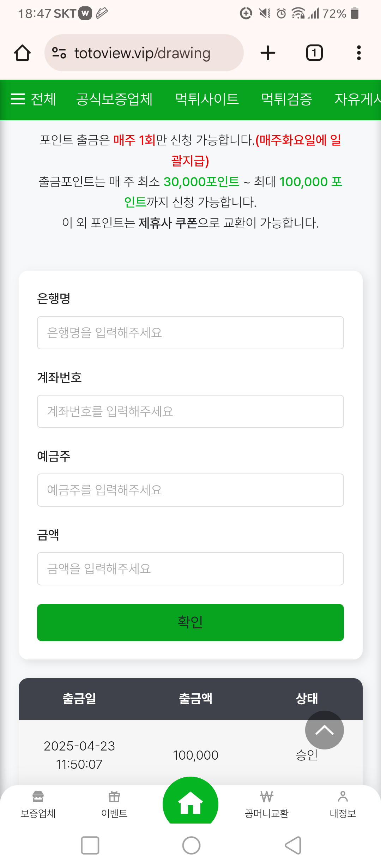Select the 공식보증업체 menu tab
This screenshot has width=381, height=868.
pos(114,99)
